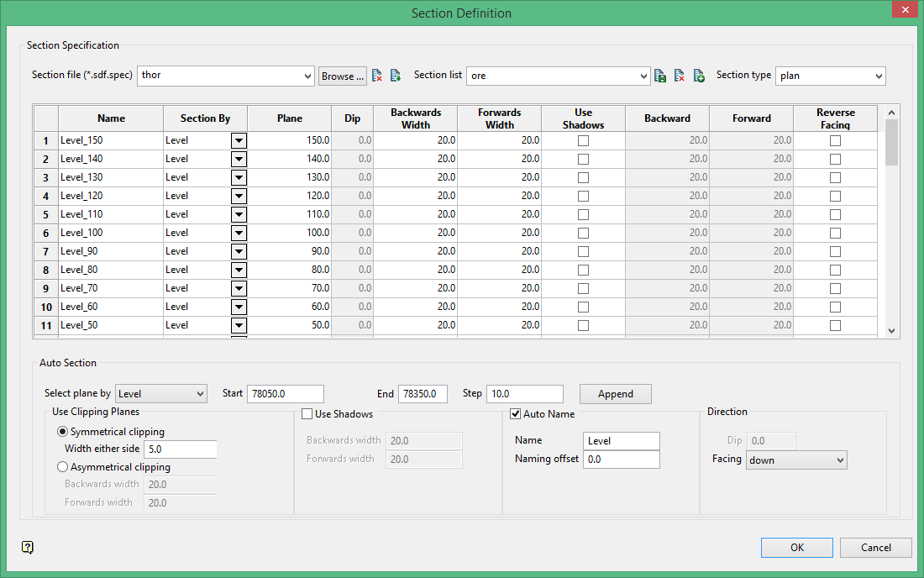Uncheck the Auto Name checkbox

tap(516, 414)
